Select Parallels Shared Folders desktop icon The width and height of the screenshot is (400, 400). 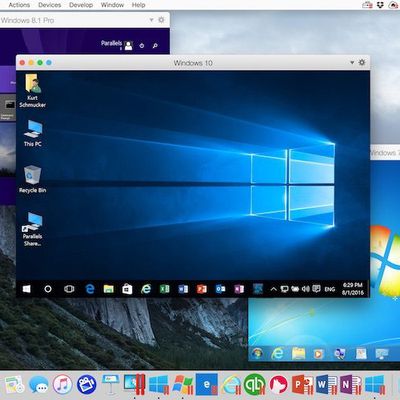click(x=32, y=229)
